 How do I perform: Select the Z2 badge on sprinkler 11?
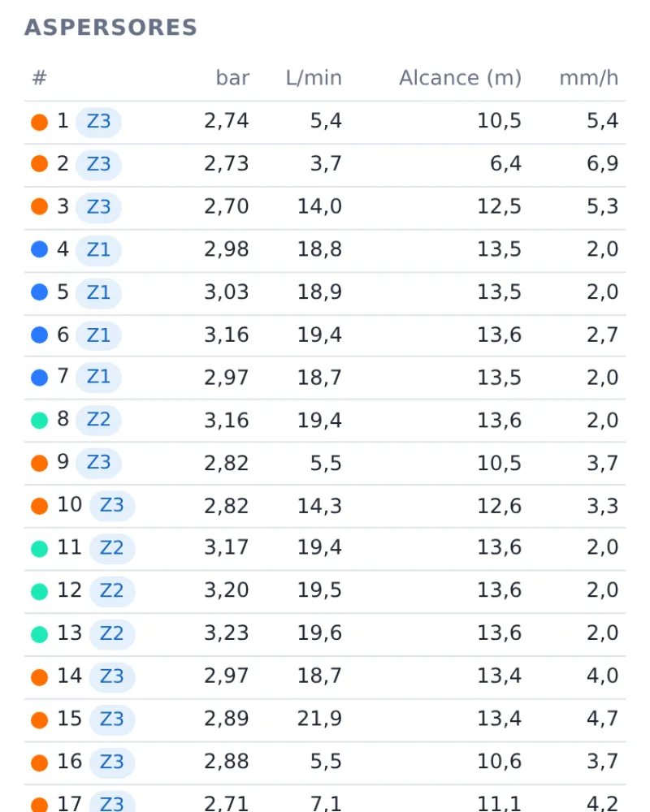click(112, 548)
